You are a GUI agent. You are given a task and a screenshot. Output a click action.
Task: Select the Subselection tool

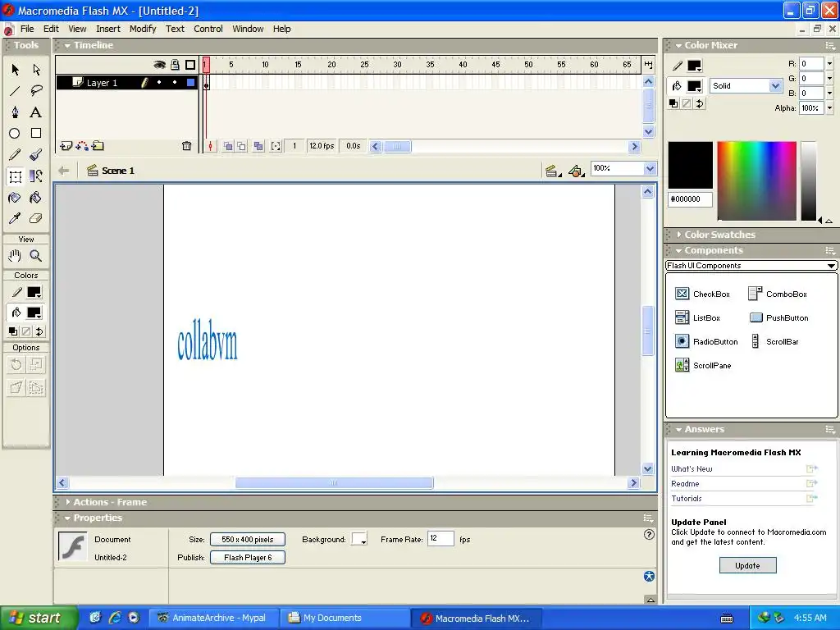[36, 70]
